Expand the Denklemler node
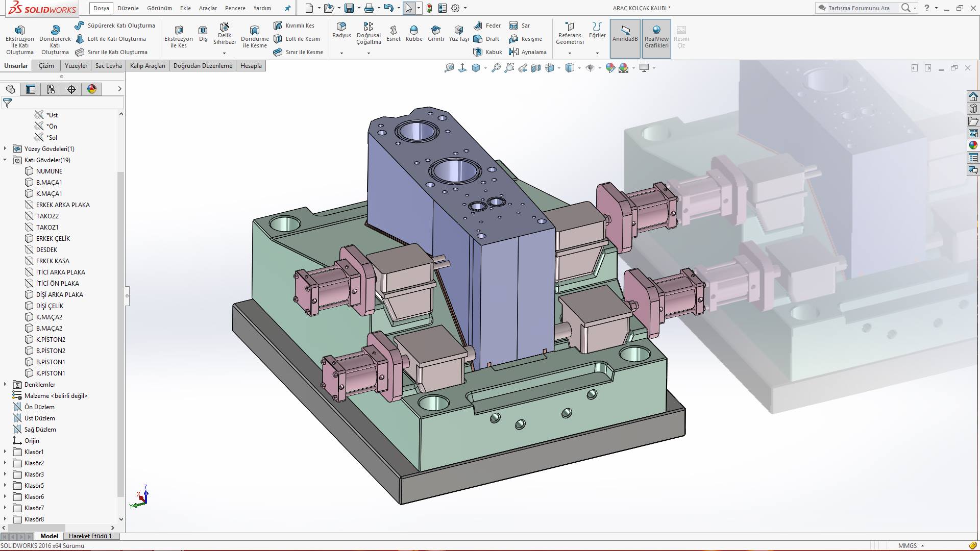This screenshot has width=980, height=551. (5, 384)
